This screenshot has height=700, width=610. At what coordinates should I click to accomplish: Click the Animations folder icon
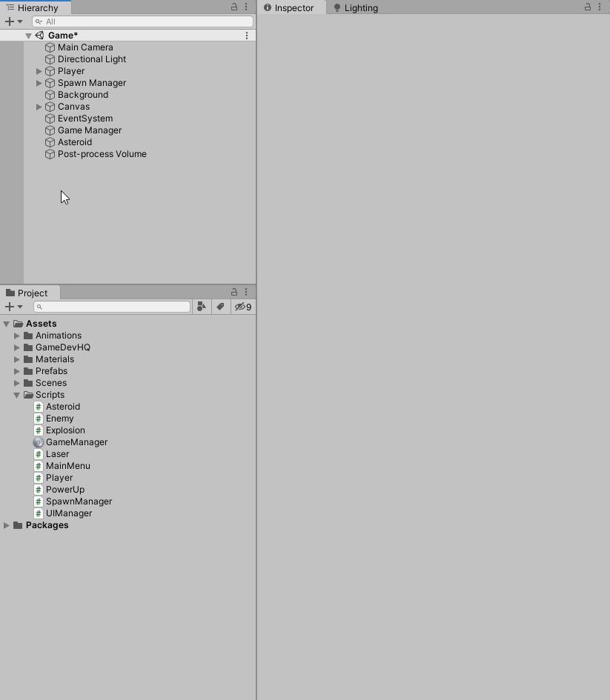pyautogui.click(x=28, y=336)
